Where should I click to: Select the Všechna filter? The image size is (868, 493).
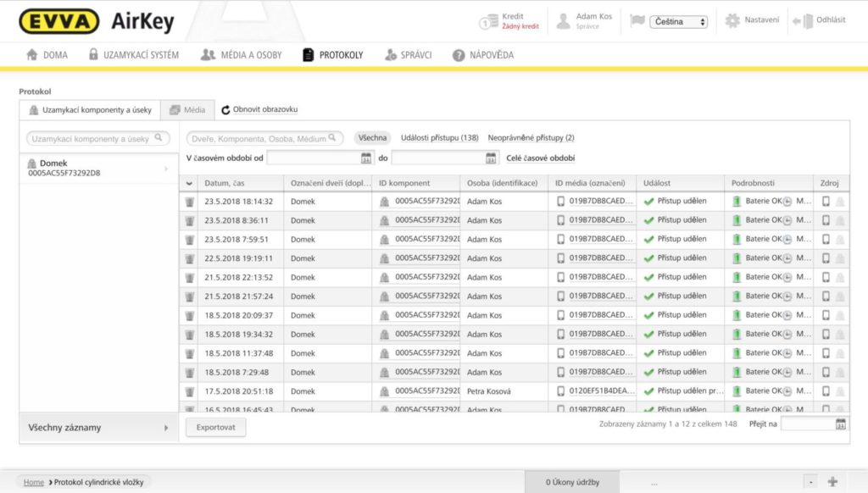372,138
